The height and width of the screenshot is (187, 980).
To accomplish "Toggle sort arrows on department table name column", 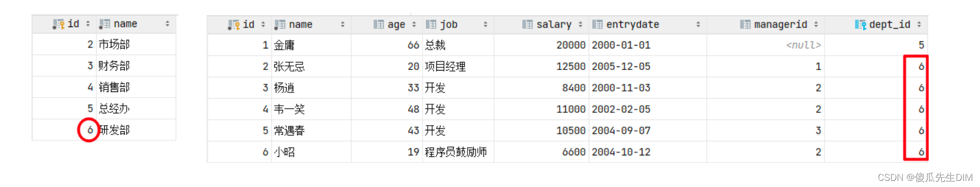I will [168, 24].
